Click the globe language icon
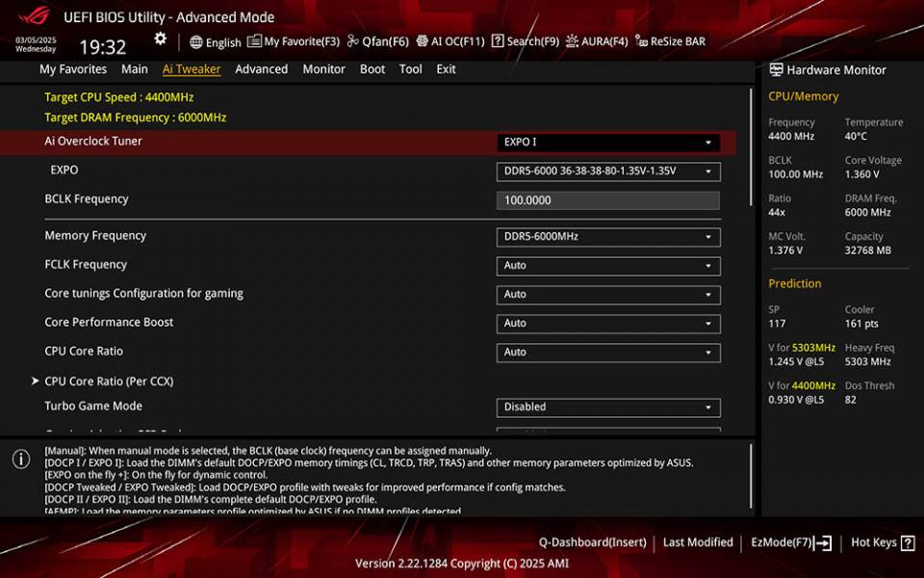The height and width of the screenshot is (578, 924). 196,41
